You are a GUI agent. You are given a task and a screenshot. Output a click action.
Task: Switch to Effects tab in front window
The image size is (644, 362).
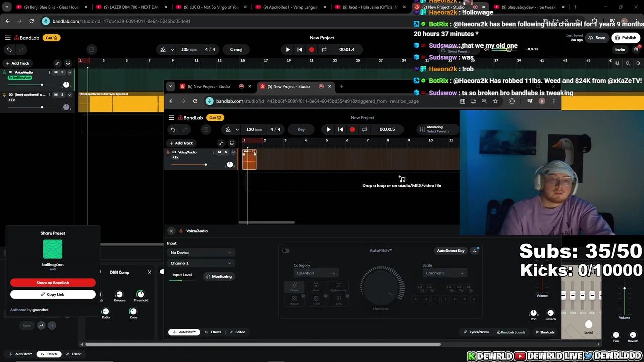coord(213,332)
